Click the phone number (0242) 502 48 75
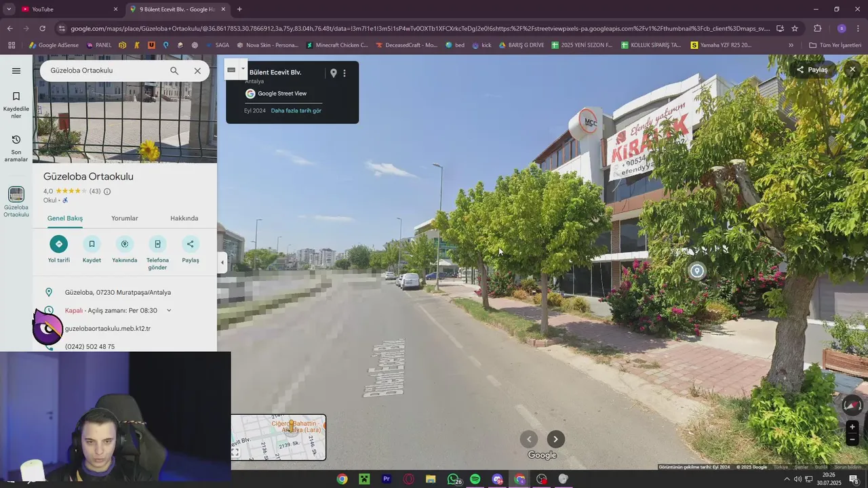 point(90,346)
